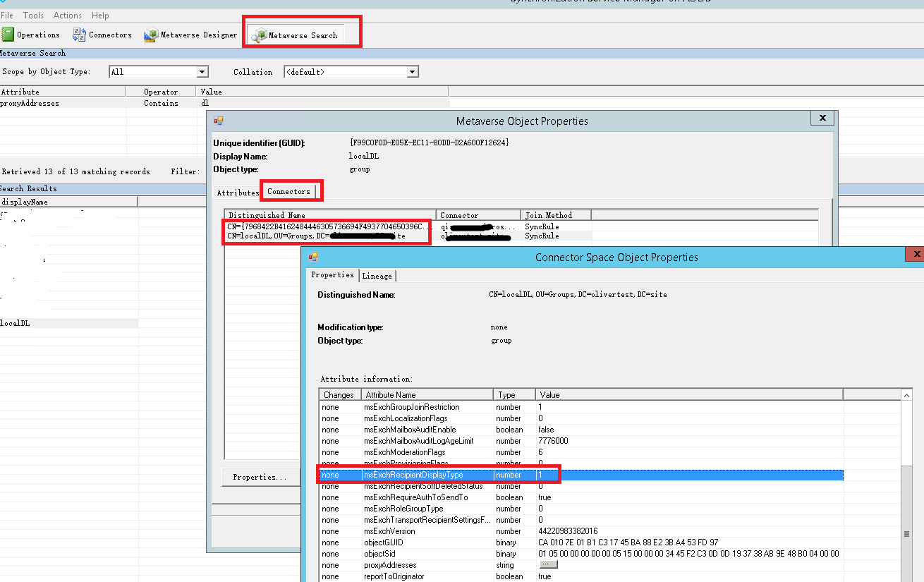The height and width of the screenshot is (582, 924).
Task: Open the Actions menu
Action: (x=68, y=15)
